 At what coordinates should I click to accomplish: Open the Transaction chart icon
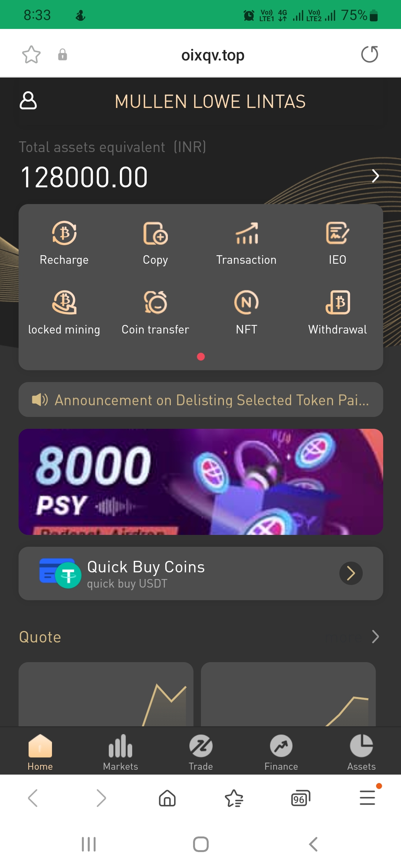247,233
